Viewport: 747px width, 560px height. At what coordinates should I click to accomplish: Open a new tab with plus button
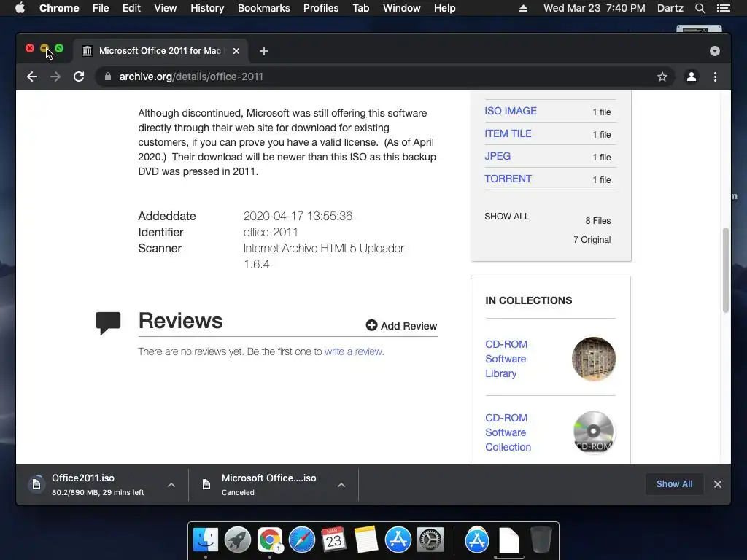264,51
